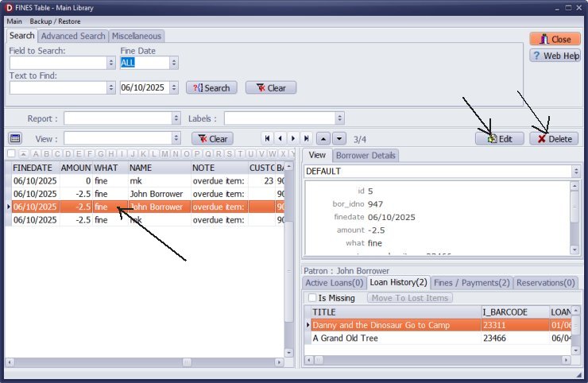
Task: Click the Text to Find input field
Action: [x=57, y=87]
